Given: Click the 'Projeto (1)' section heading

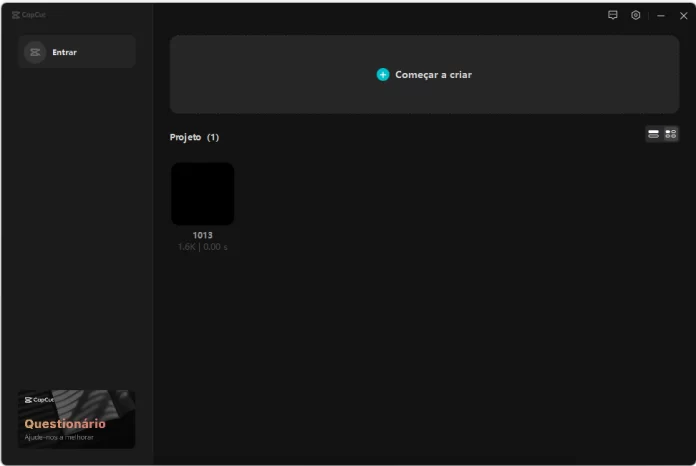Looking at the screenshot, I should click(x=194, y=137).
